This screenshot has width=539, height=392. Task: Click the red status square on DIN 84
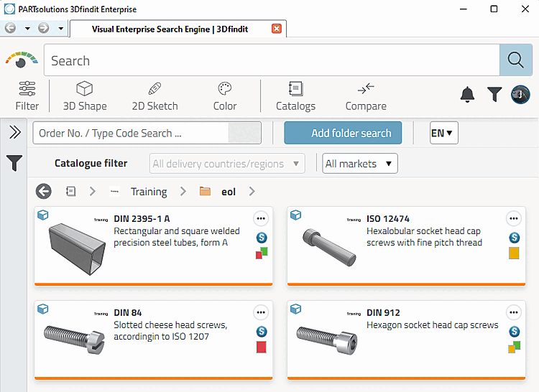point(262,347)
